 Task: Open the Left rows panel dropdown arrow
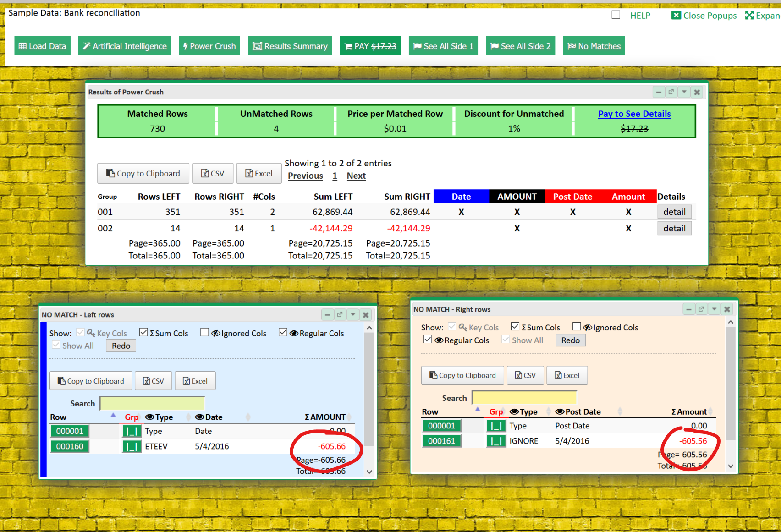353,315
